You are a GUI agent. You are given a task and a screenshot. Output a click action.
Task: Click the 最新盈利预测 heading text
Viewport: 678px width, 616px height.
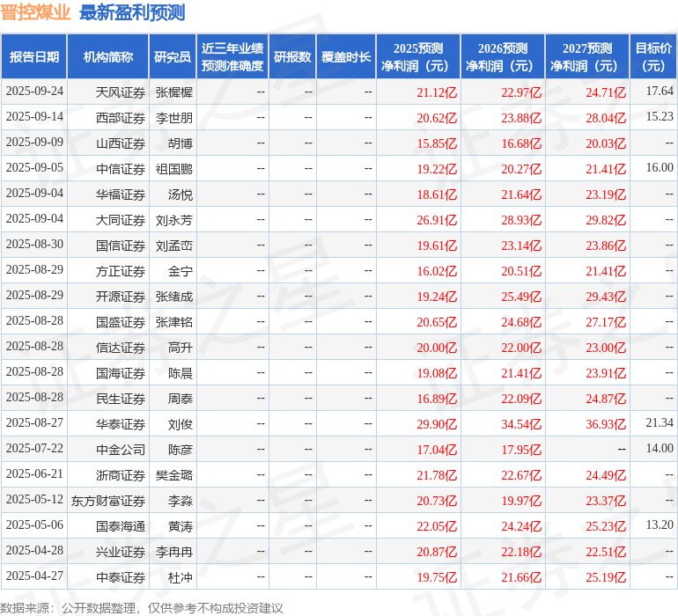pyautogui.click(x=132, y=13)
